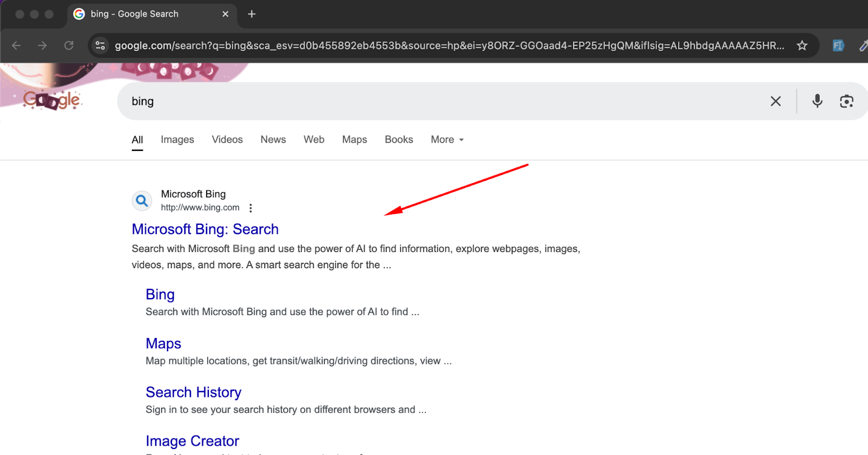Click the Microsoft Bing result favicon
868x455 pixels.
[142, 201]
